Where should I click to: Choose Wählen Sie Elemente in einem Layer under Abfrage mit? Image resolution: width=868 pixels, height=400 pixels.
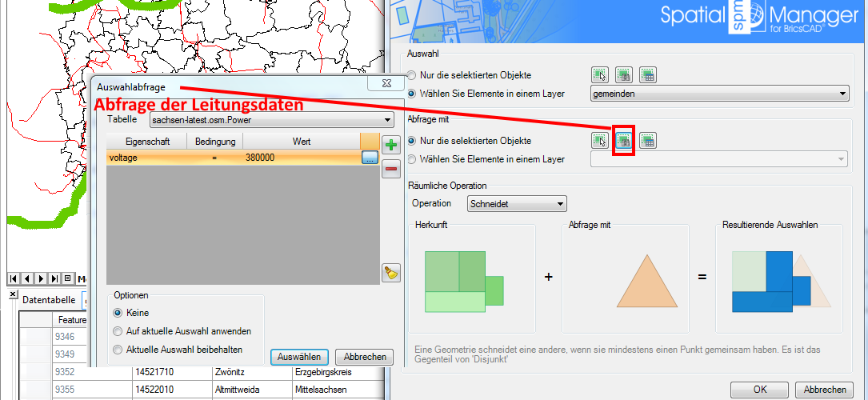pyautogui.click(x=412, y=159)
